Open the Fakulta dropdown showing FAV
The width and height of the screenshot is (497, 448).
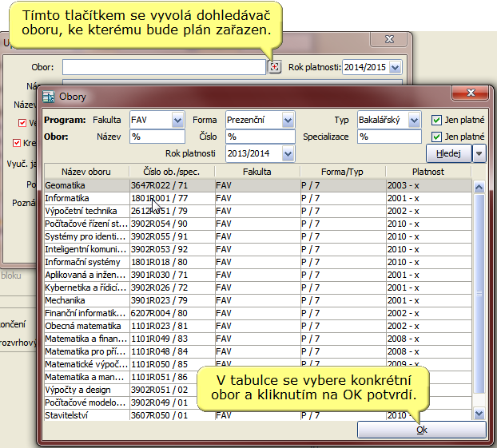click(x=178, y=120)
